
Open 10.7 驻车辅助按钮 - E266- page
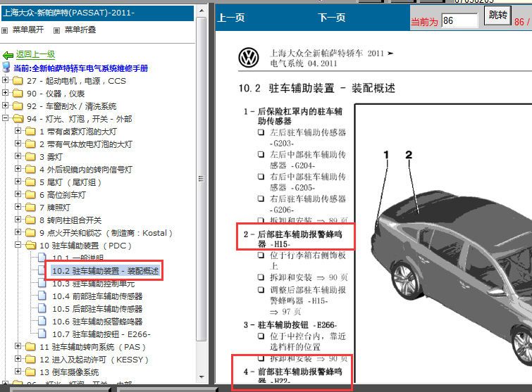click(x=101, y=334)
